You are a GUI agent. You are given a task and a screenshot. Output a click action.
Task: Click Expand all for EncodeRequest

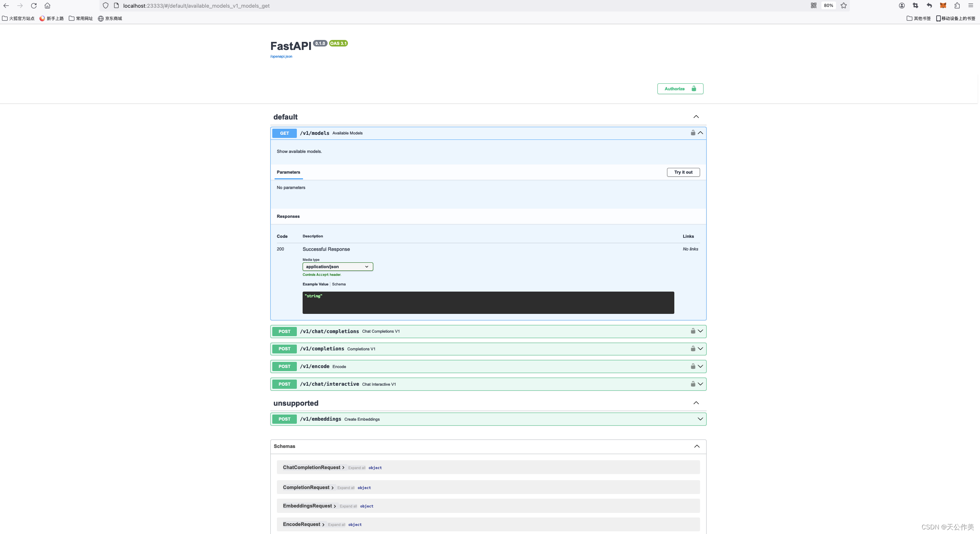point(336,525)
